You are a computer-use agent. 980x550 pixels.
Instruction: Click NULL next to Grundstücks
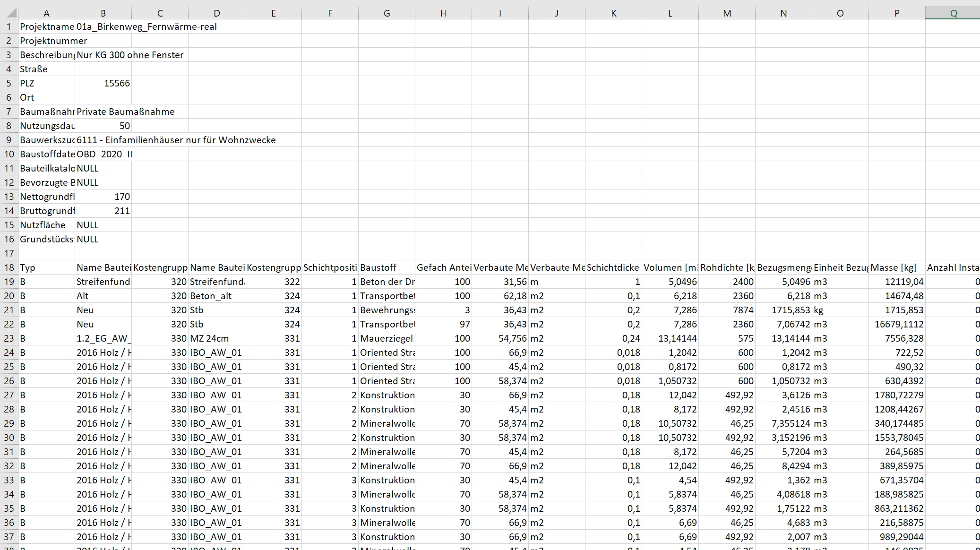[103, 239]
